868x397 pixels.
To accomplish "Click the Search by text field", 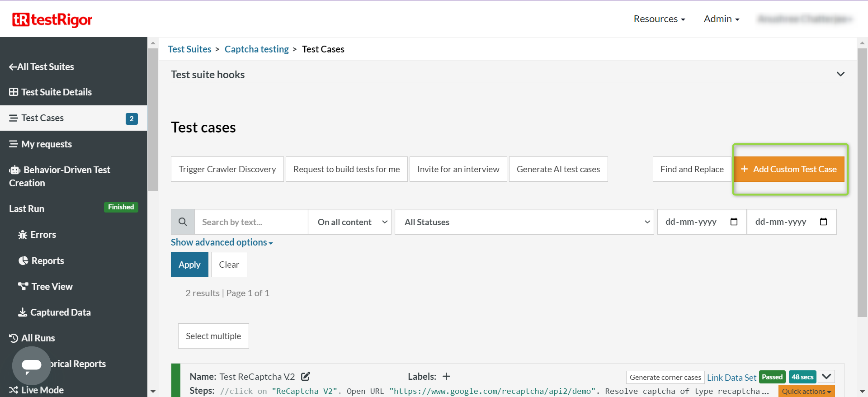I will pos(251,222).
